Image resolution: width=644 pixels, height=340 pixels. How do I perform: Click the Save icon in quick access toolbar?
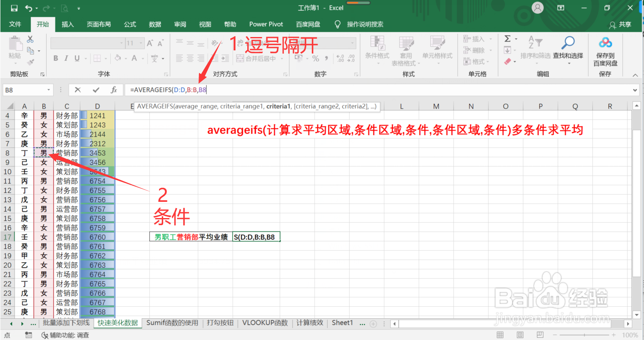pyautogui.click(x=14, y=8)
